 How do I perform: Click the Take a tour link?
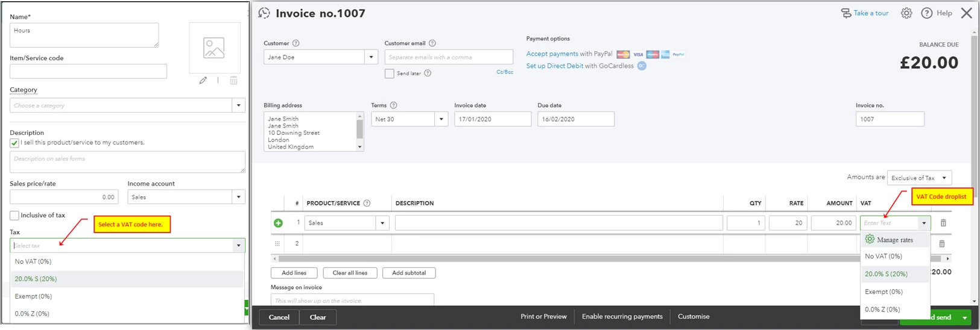tap(871, 13)
